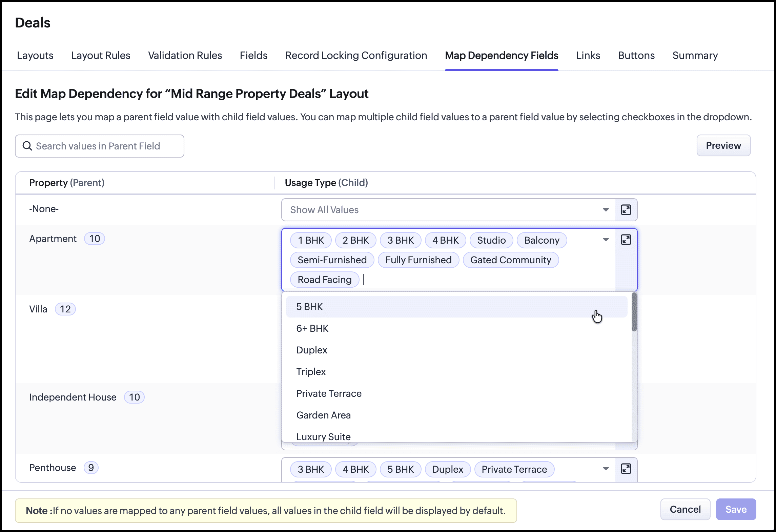Screen dimensions: 776x532
Task: Expand the -None- row values editor icon
Action: point(626,210)
